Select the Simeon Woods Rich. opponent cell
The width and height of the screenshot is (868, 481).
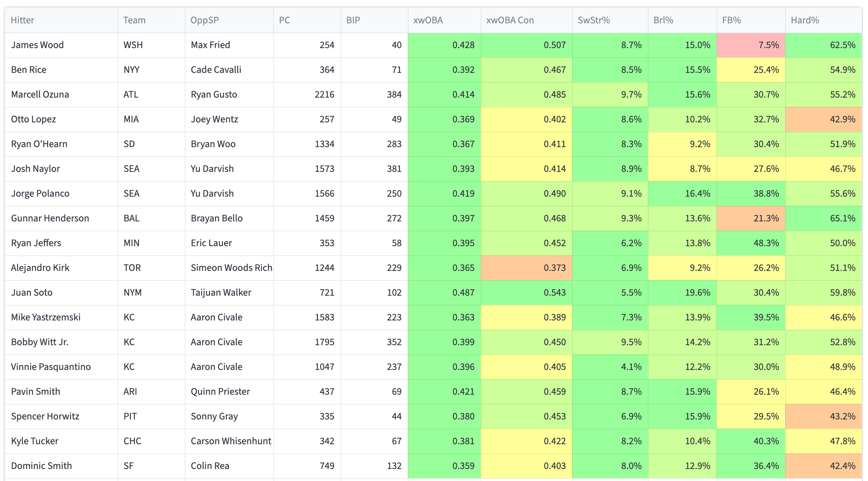[231, 268]
